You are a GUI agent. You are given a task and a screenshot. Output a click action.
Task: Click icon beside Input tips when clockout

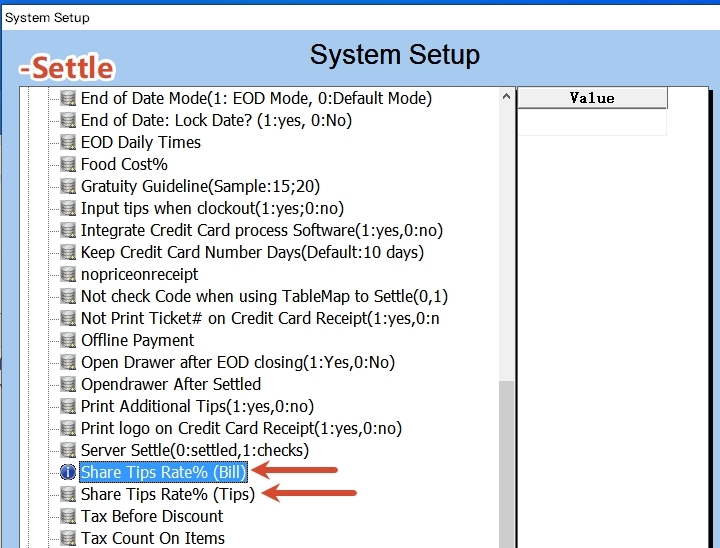[68, 209]
